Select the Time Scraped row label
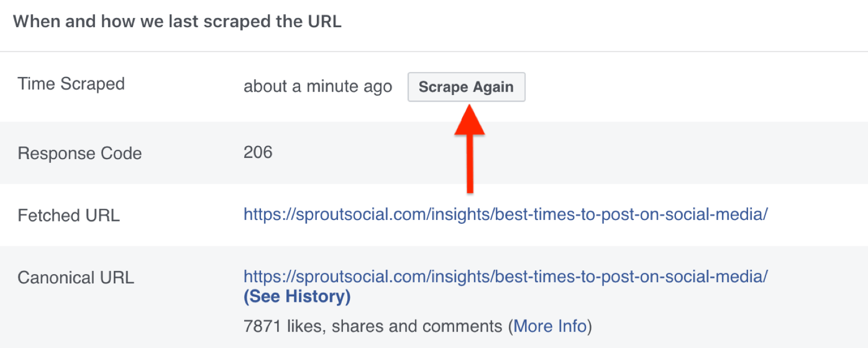 click(71, 84)
